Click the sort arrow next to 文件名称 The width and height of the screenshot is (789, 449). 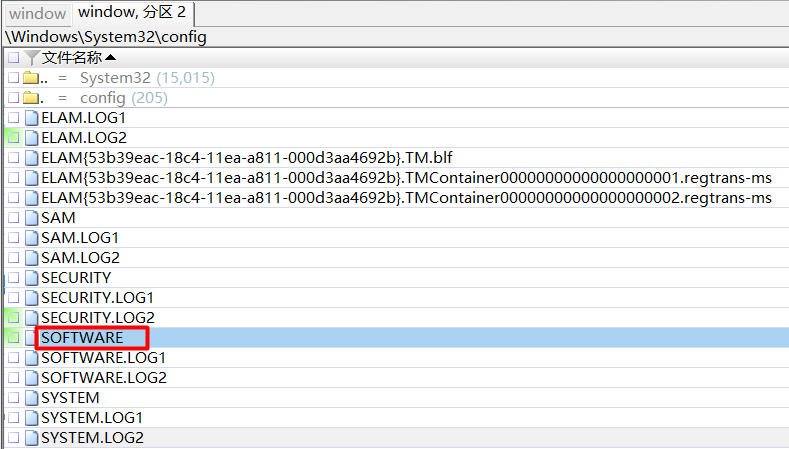tap(110, 58)
